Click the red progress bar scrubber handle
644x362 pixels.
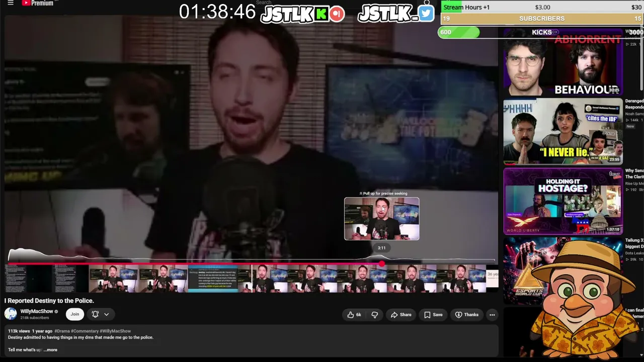click(x=382, y=263)
